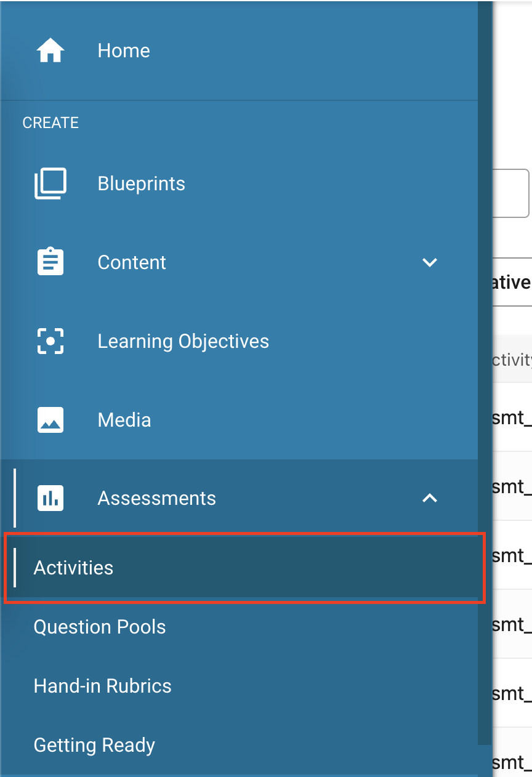Click the Media image icon

tap(50, 420)
